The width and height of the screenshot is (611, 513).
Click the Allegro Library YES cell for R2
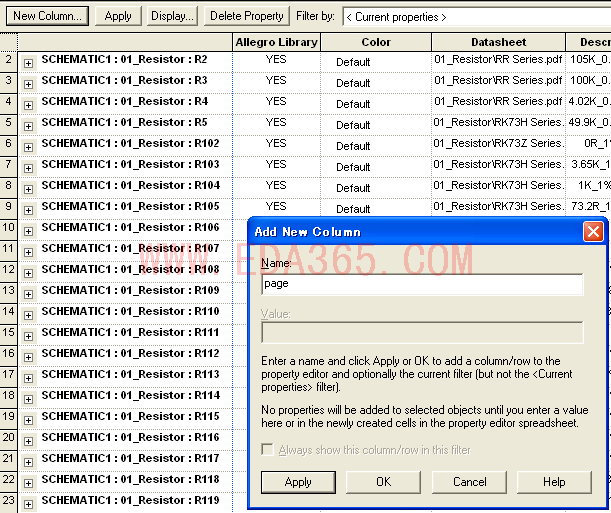point(276,62)
